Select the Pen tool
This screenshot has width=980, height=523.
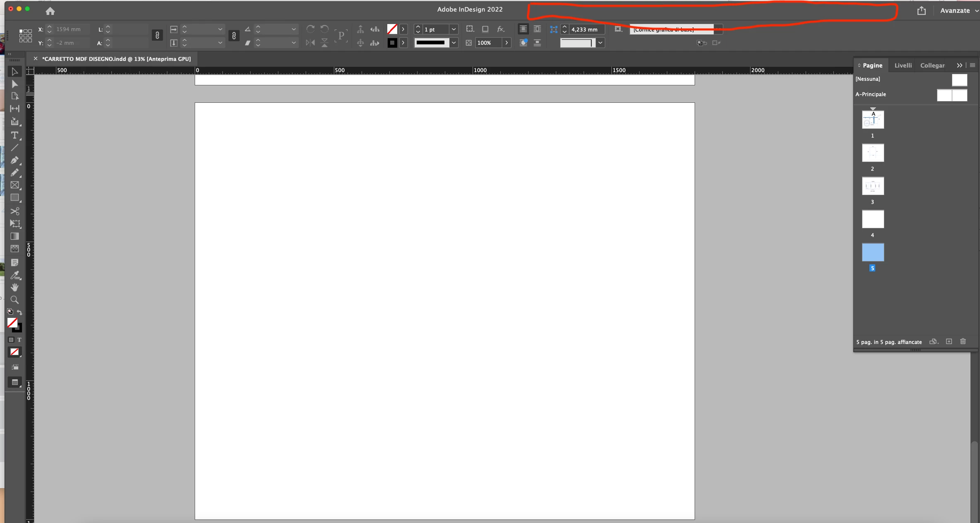click(14, 160)
